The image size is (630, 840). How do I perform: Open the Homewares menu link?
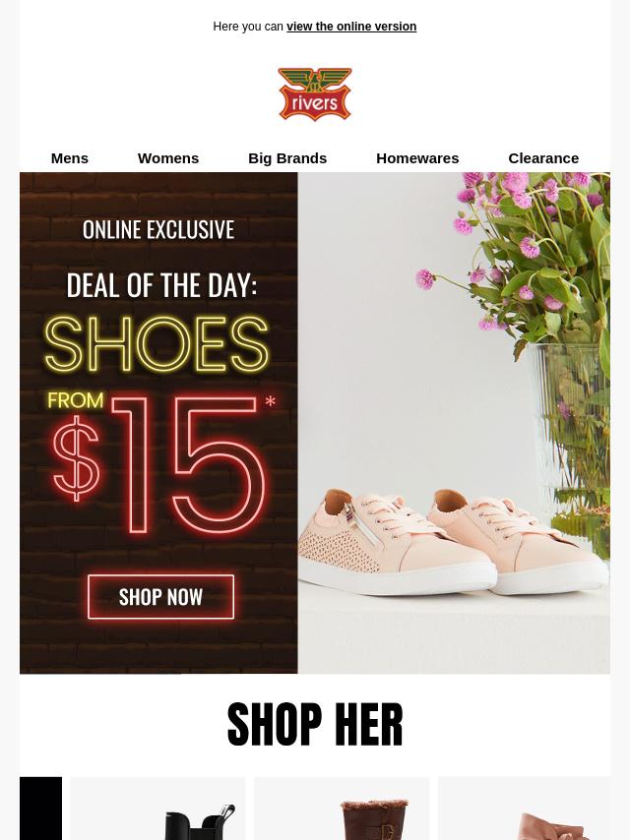tap(417, 158)
